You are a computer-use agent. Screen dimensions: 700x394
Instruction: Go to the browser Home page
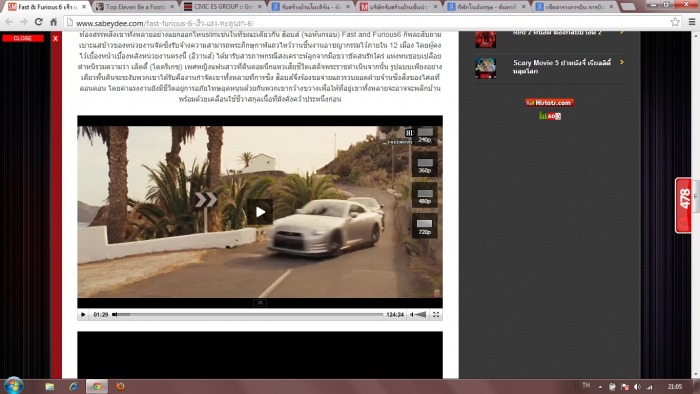tap(53, 22)
